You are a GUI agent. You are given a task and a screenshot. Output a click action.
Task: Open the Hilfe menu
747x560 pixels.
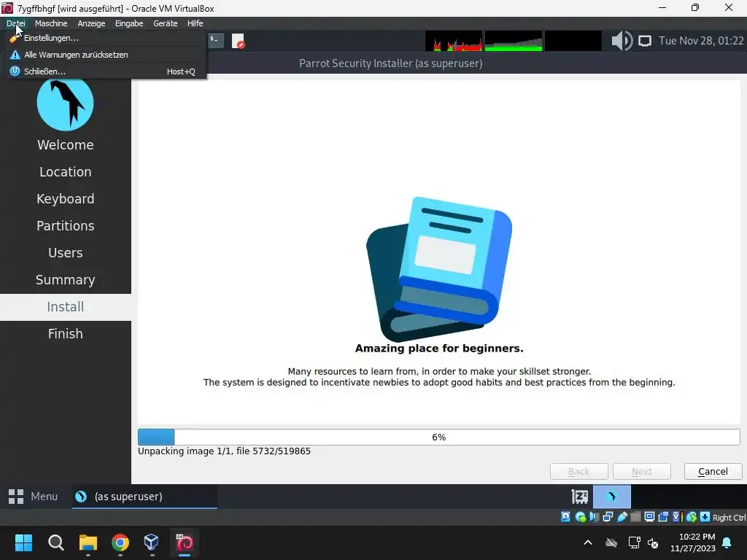tap(195, 23)
